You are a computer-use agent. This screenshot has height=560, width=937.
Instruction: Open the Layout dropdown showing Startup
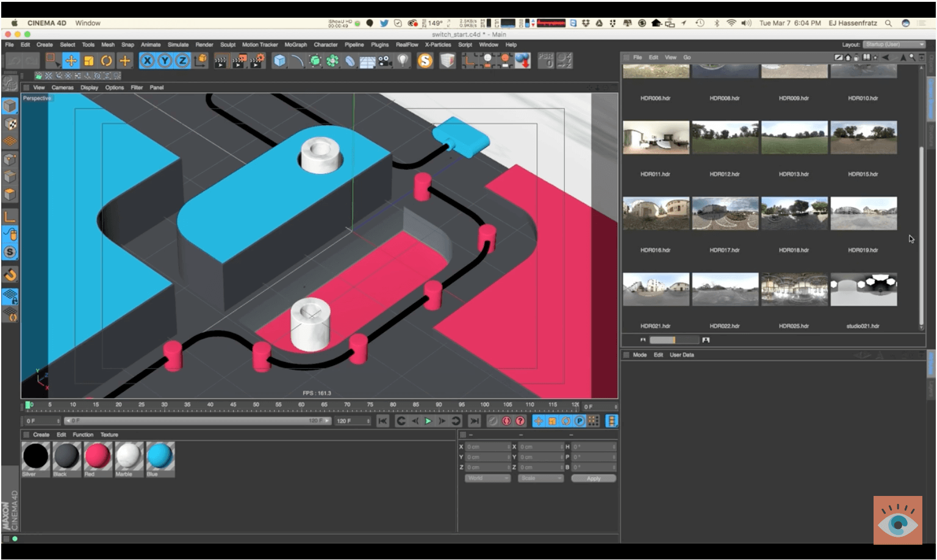click(894, 45)
